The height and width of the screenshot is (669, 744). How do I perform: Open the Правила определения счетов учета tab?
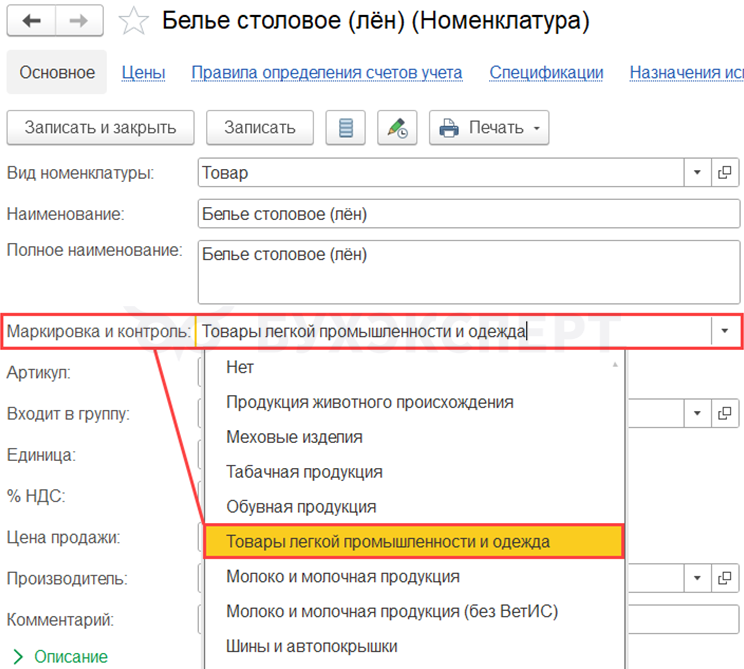coord(326,73)
